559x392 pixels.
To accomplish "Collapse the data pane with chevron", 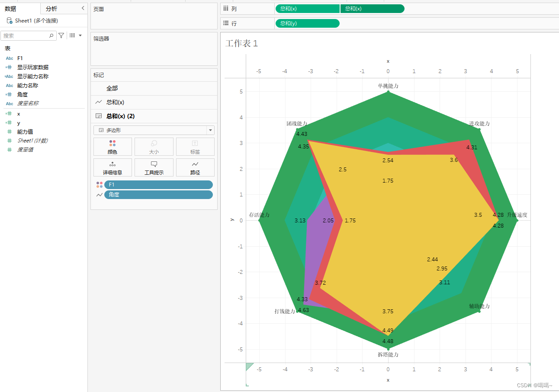I will pos(83,8).
